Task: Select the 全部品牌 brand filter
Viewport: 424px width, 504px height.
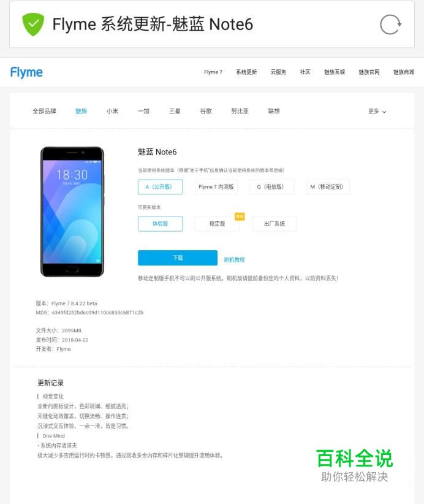Action: [x=44, y=111]
